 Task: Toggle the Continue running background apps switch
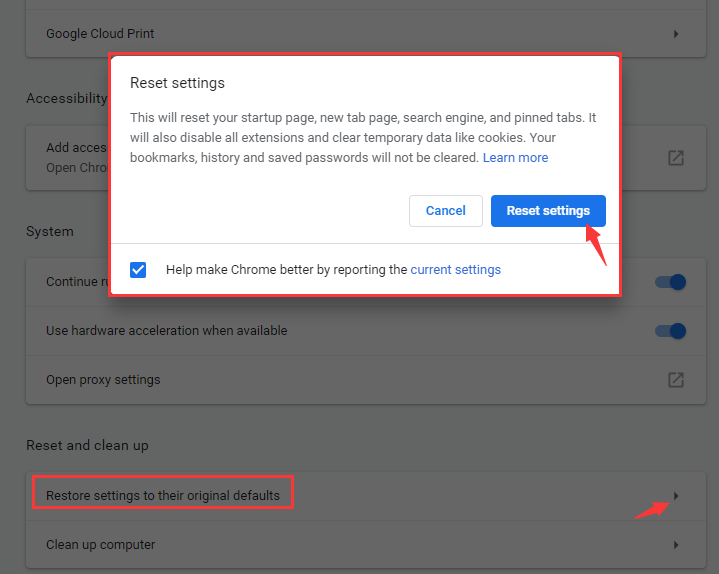coord(670,281)
